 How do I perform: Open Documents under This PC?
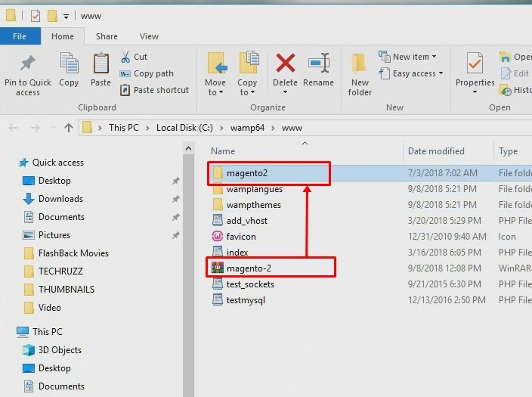point(61,386)
